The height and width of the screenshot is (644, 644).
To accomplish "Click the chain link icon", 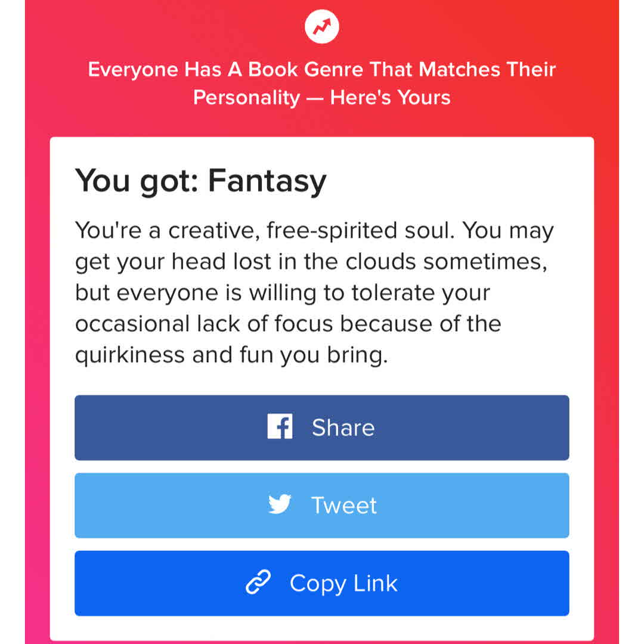I will pyautogui.click(x=258, y=583).
